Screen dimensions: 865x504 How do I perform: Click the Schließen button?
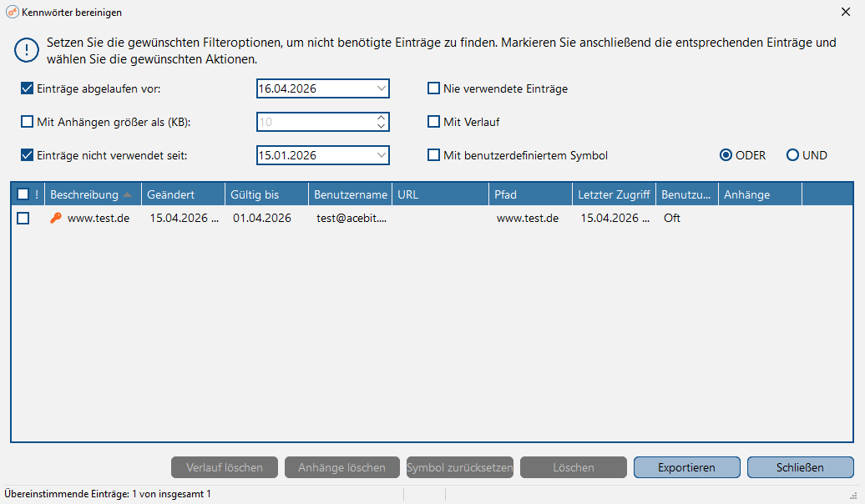[x=801, y=467]
